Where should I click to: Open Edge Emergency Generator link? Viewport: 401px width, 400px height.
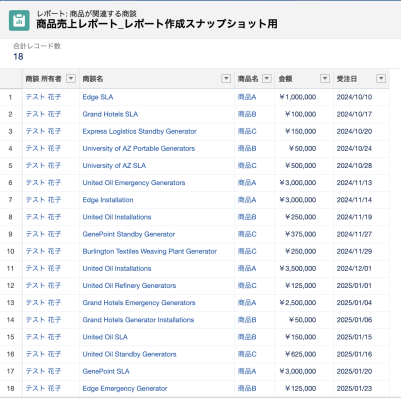(125, 388)
